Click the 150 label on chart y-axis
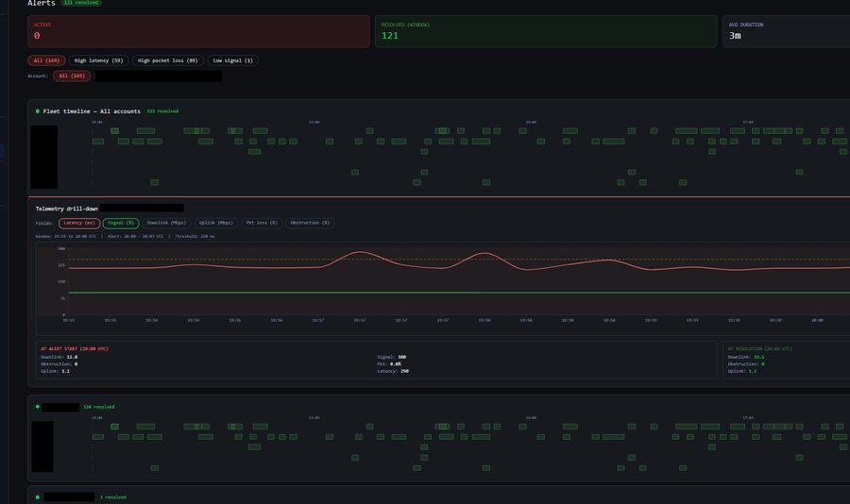 point(61,282)
